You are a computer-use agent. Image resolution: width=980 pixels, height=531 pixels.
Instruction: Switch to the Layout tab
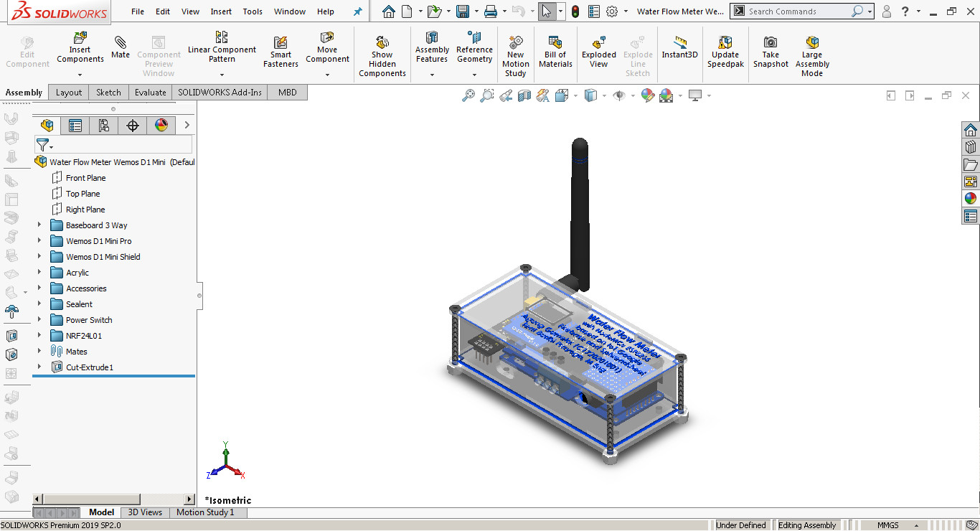tap(69, 93)
